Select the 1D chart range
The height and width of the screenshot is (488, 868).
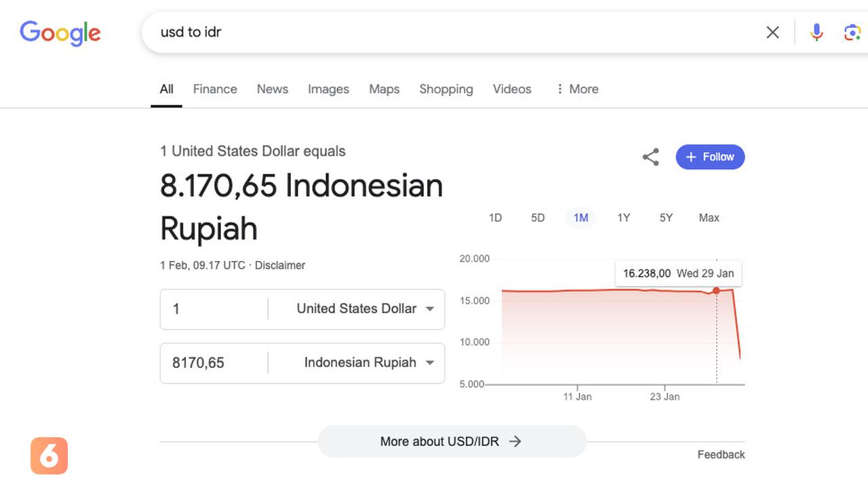coord(496,218)
